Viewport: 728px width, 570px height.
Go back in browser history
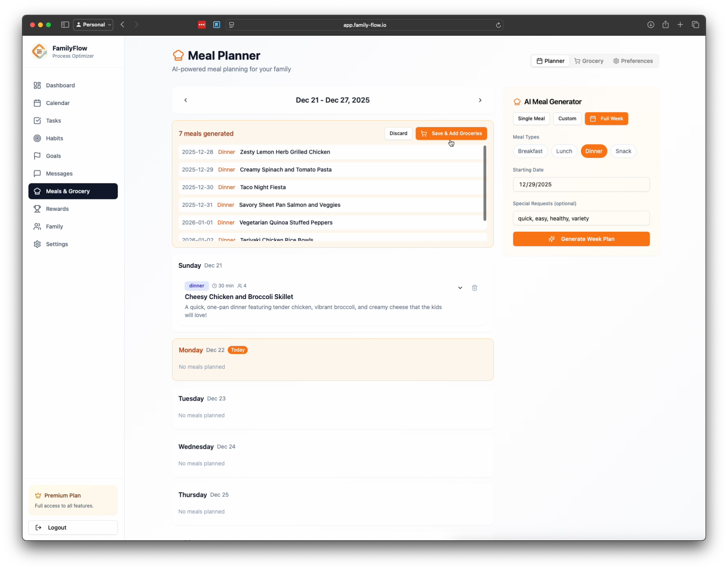(122, 25)
